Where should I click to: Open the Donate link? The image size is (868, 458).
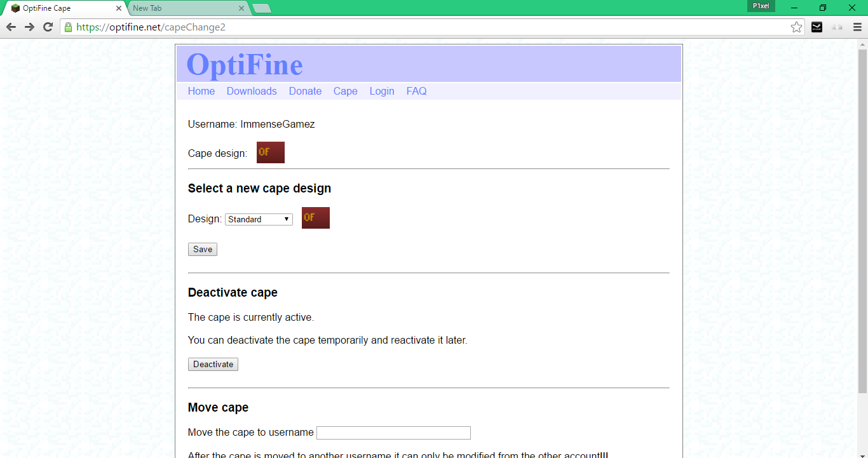(x=305, y=91)
